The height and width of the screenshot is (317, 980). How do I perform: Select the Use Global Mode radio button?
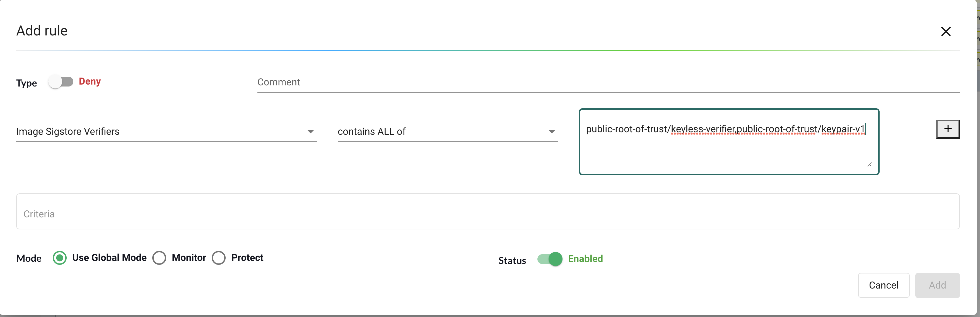(60, 258)
